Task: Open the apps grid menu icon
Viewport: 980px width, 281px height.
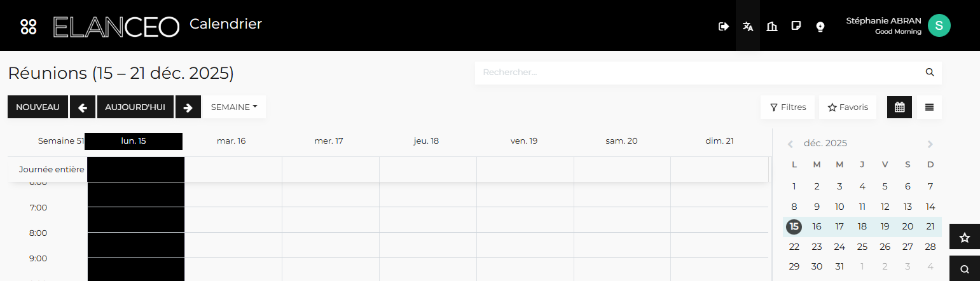Action: tap(29, 26)
